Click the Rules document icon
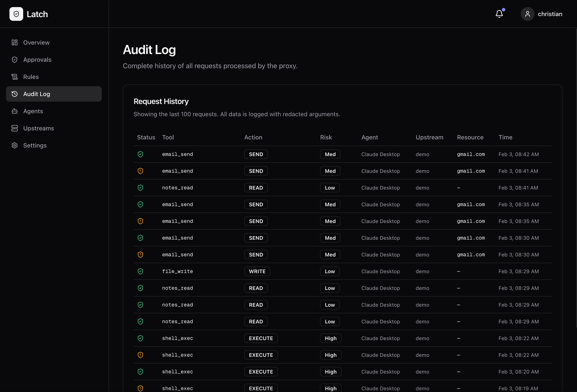 [x=14, y=77]
